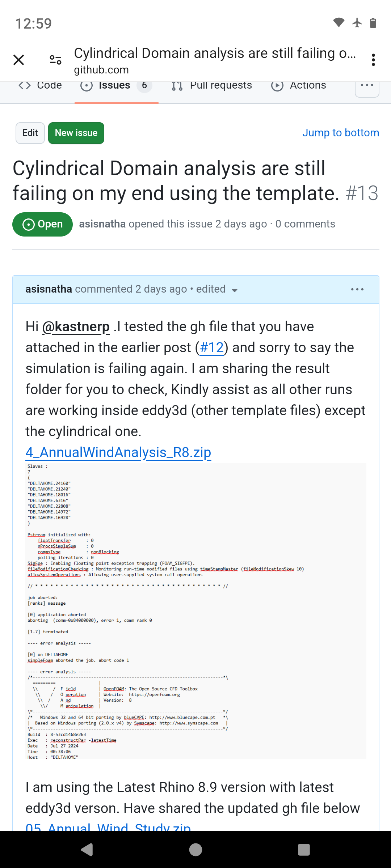Click the Edit issue title button
This screenshot has height=868, width=391.
pos(30,133)
